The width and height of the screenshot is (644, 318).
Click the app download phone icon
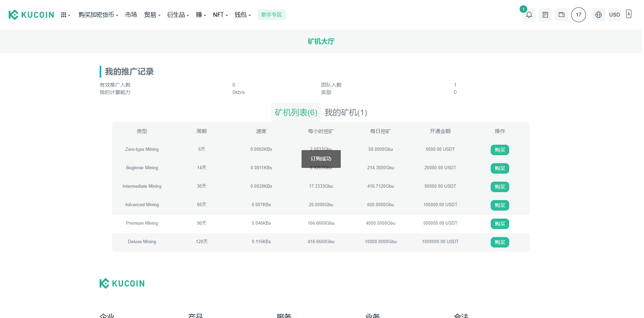click(629, 14)
